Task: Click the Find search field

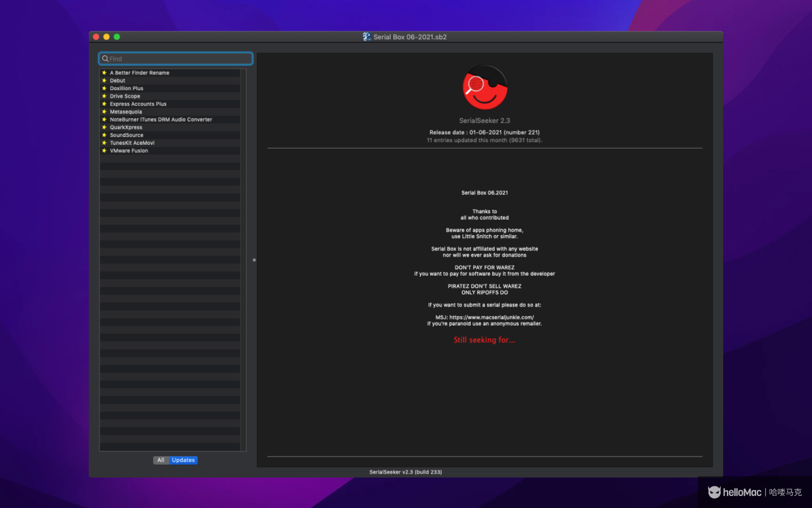Action: pyautogui.click(x=176, y=58)
